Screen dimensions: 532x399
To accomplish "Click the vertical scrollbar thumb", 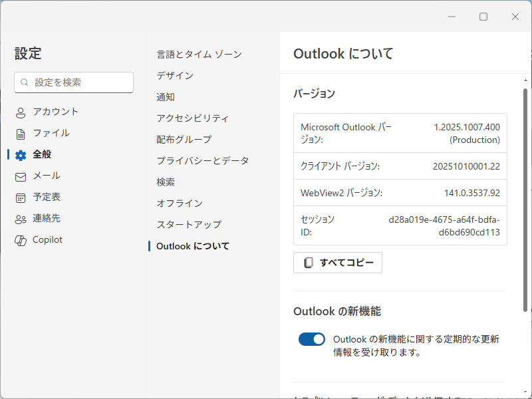I will point(525,200).
